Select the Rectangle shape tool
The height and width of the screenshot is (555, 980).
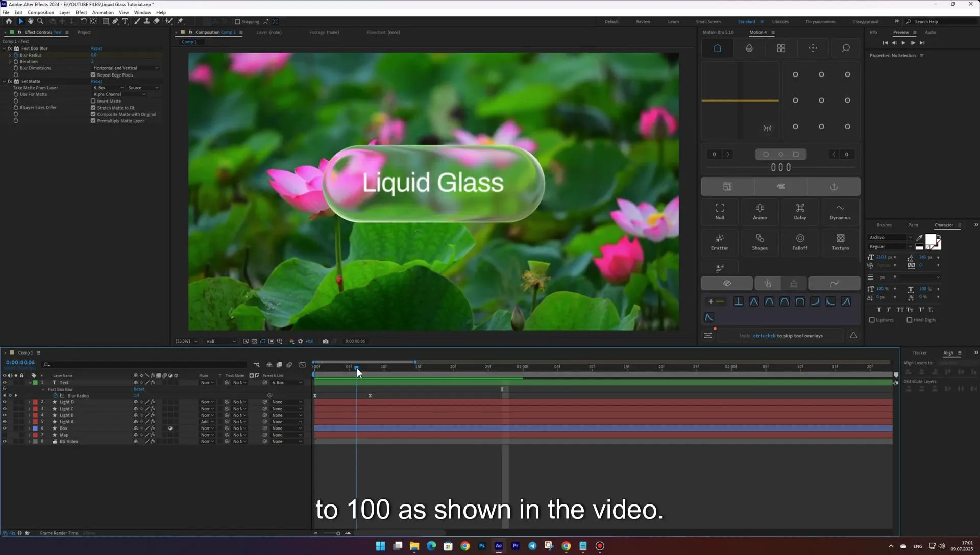coord(106,21)
